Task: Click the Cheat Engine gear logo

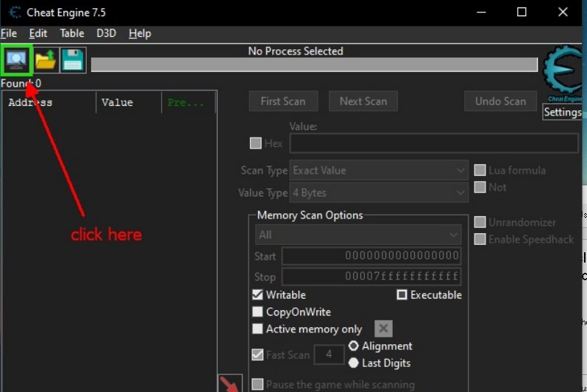Action: (563, 71)
